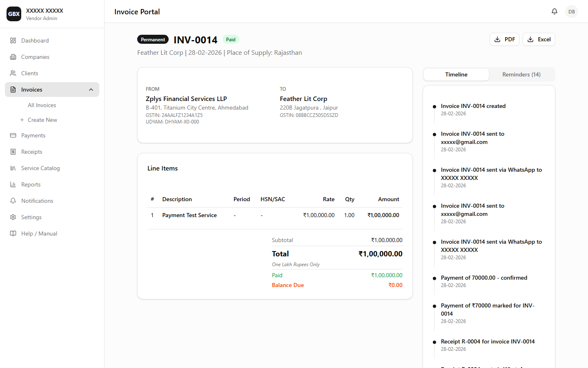Download invoice as PDF
The width and height of the screenshot is (588, 368).
[504, 39]
